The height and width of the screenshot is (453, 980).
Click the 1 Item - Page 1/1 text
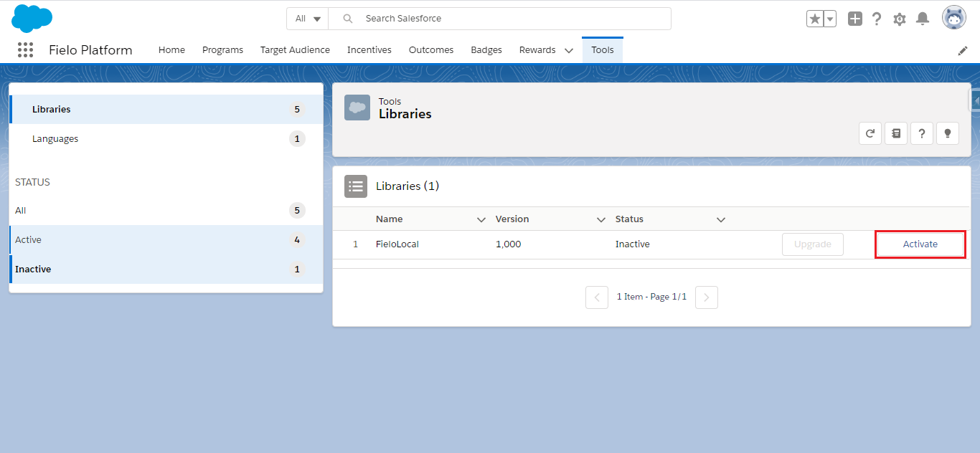click(651, 297)
